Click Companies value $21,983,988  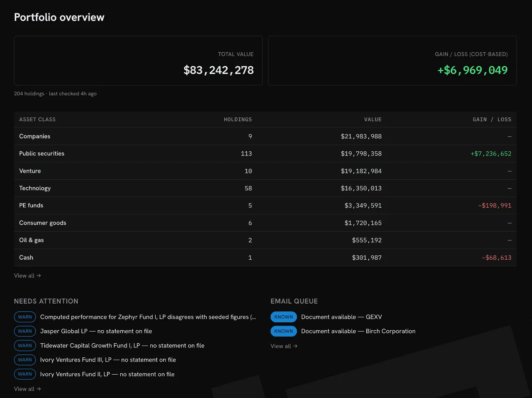(361, 136)
